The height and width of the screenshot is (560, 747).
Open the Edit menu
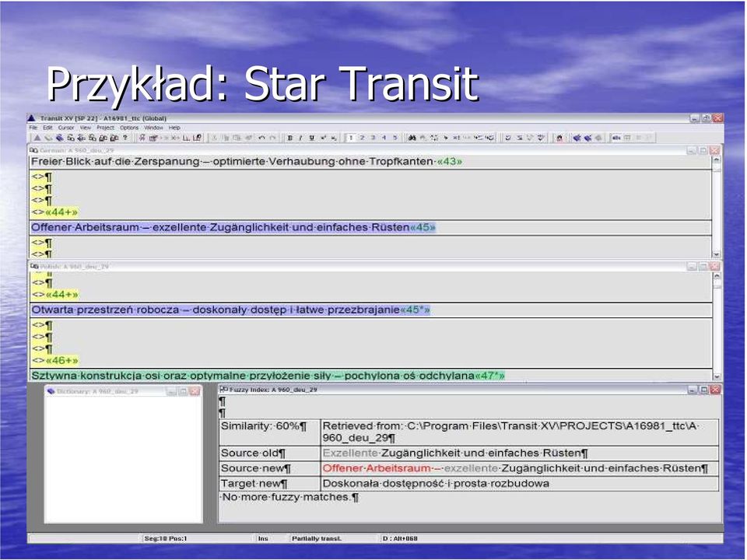(x=48, y=128)
